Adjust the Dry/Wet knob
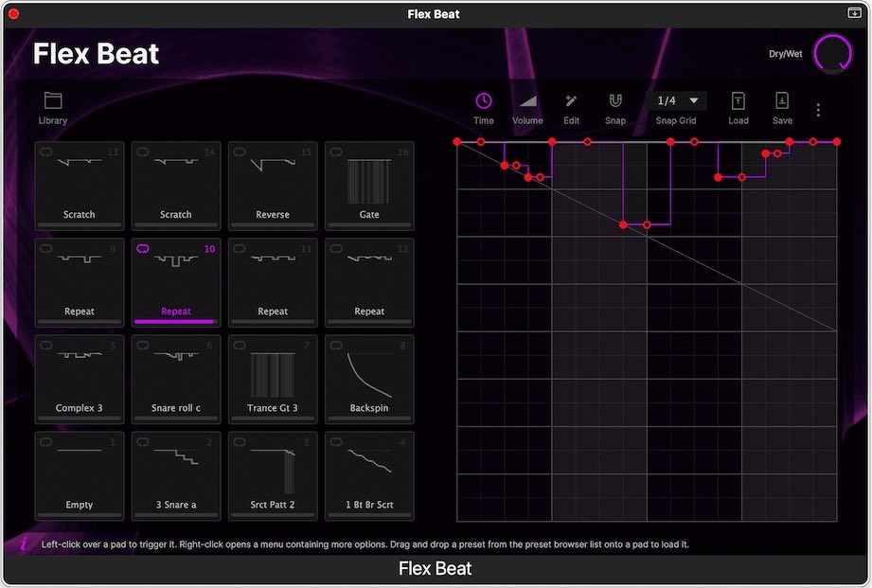The height and width of the screenshot is (588, 872). click(x=832, y=52)
